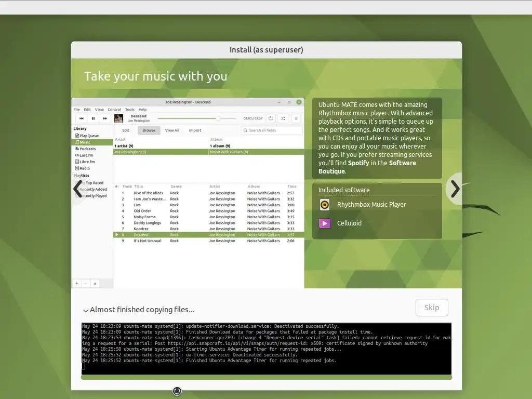This screenshot has width=532, height=399.
Task: Select Last.fm in Rhythmbox library sidebar
Action: [92, 155]
